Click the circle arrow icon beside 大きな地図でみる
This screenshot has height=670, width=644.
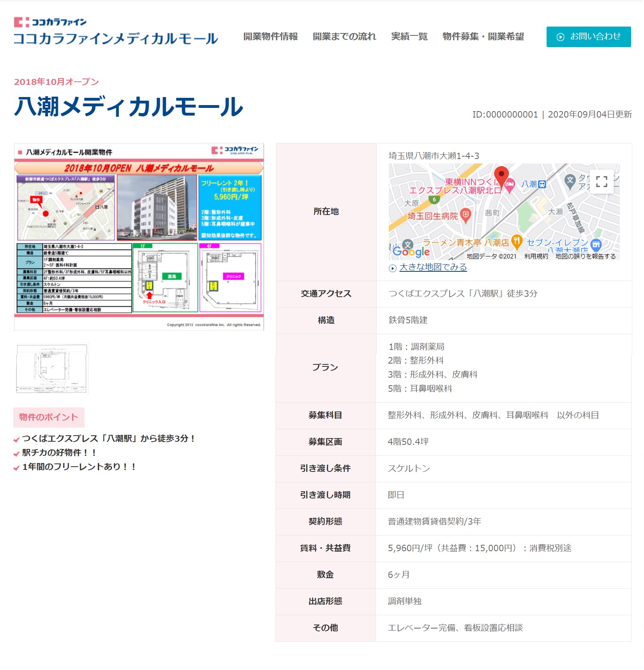(393, 268)
